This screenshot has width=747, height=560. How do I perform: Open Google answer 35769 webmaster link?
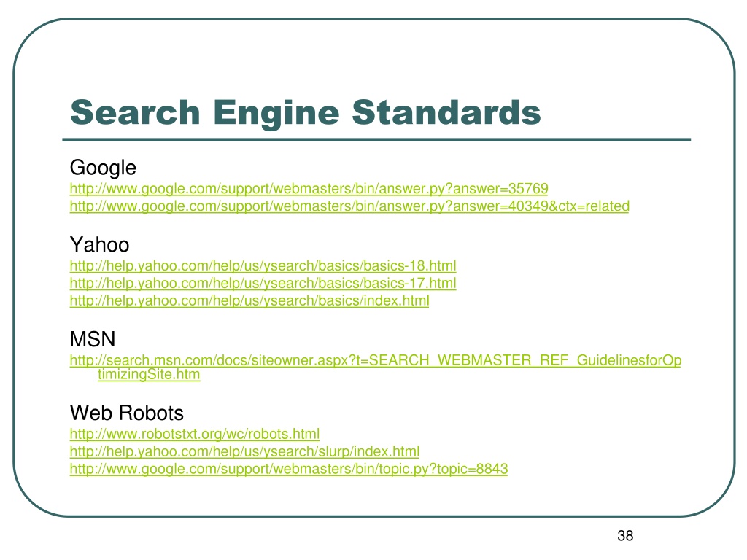point(309,189)
